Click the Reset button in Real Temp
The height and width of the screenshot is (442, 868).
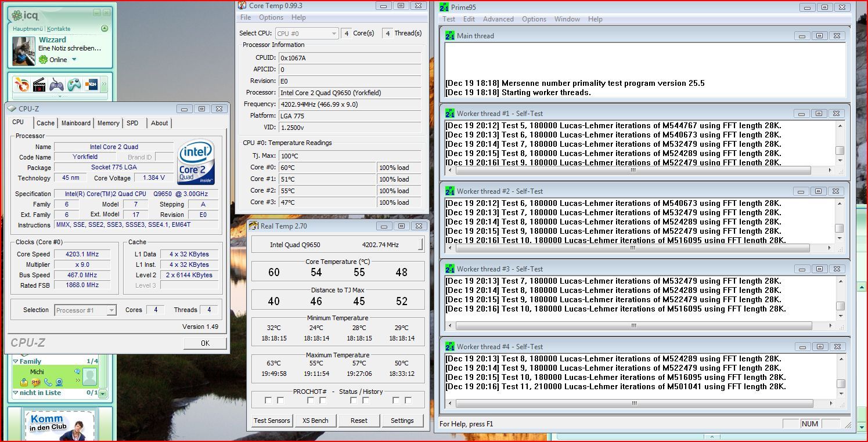[359, 421]
